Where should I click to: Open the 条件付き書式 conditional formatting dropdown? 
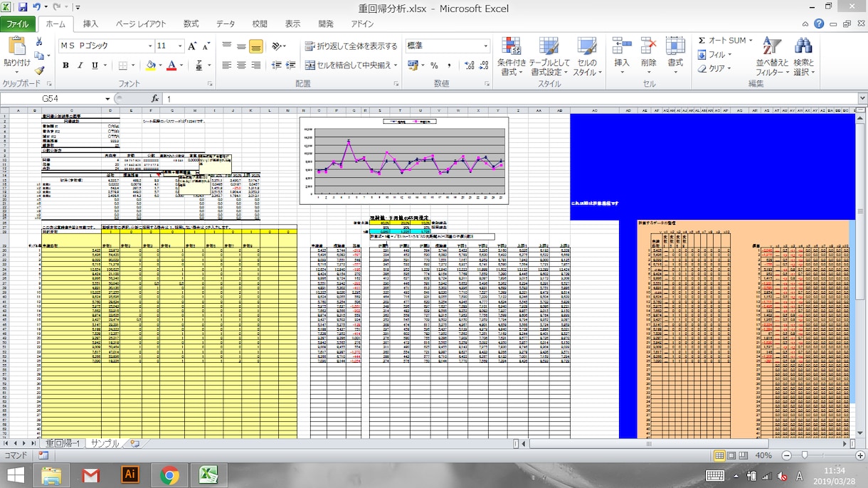point(512,56)
